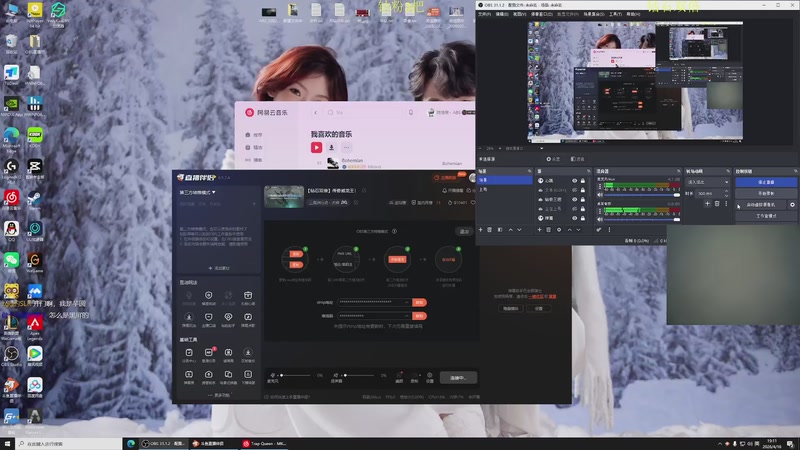This screenshot has width=800, height=450.
Task: Click speaker icon in 直播伴侣 bottom bar
Action: [x=336, y=375]
